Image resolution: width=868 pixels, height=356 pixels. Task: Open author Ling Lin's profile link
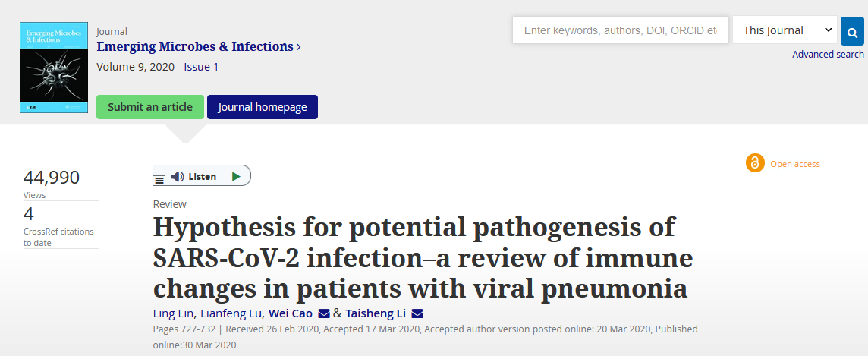click(173, 314)
